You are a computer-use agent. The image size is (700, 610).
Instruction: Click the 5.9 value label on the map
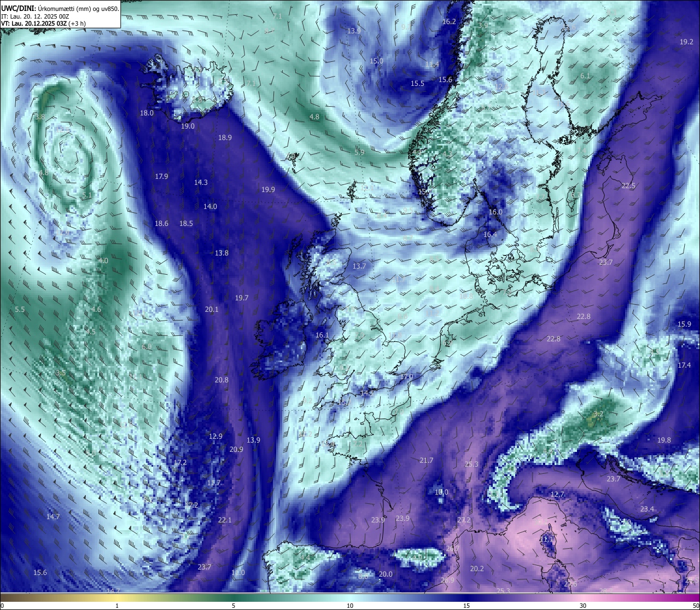(x=359, y=153)
